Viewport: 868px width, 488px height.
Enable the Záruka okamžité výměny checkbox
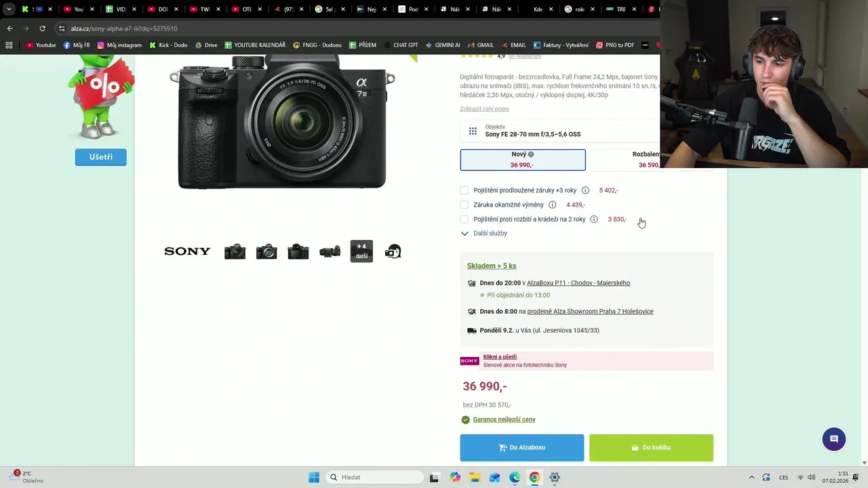(464, 205)
